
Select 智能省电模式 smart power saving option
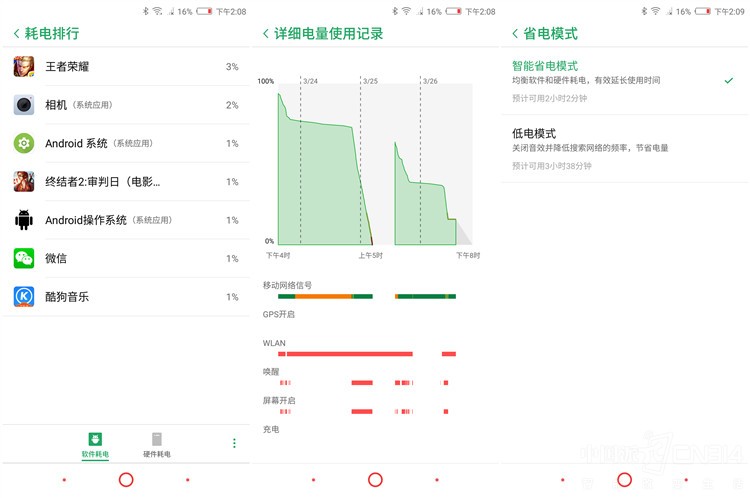click(624, 81)
